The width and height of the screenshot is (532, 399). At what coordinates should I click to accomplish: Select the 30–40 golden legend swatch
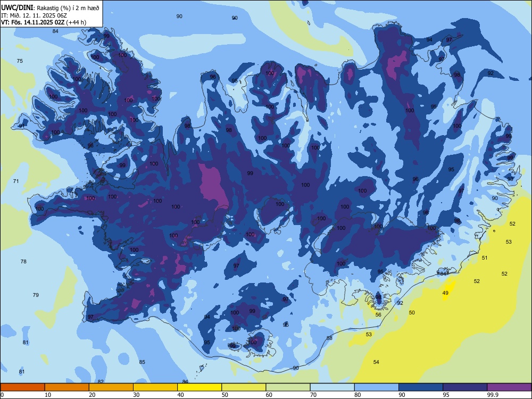click(x=155, y=387)
